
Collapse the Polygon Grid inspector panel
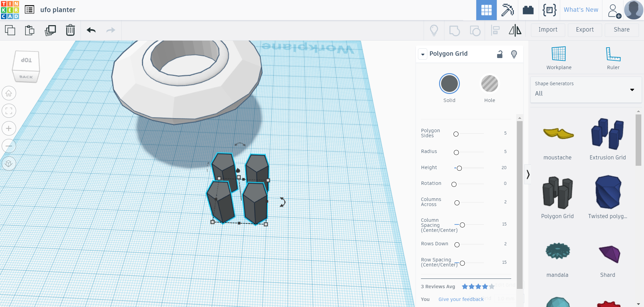[423, 54]
